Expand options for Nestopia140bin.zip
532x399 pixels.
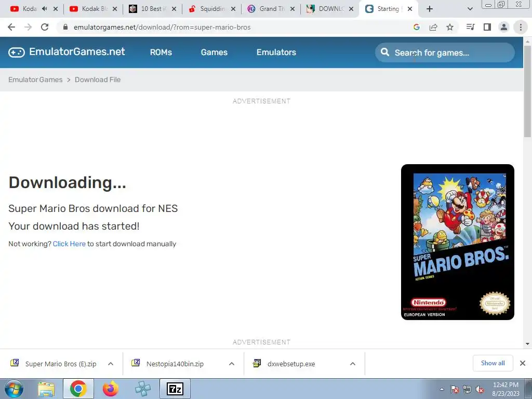tap(232, 364)
